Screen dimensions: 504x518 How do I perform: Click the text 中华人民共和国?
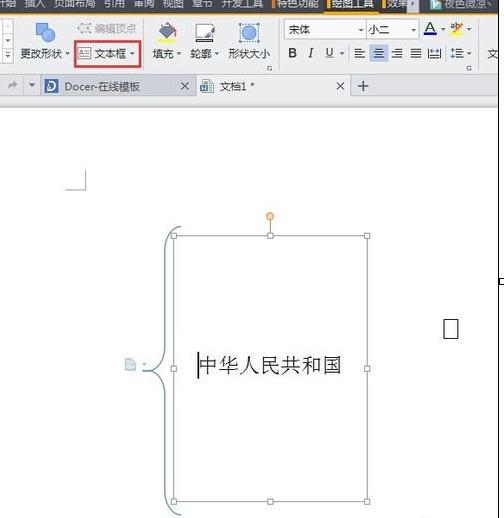tap(270, 365)
